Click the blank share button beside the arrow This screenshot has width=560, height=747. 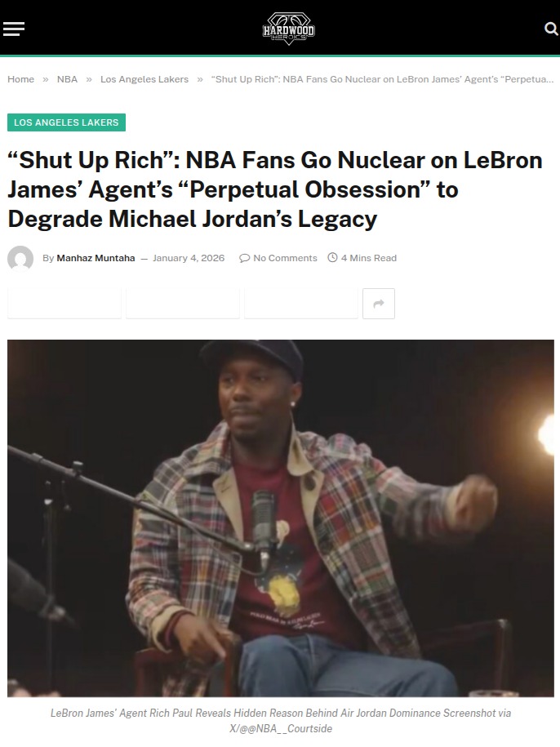(301, 304)
